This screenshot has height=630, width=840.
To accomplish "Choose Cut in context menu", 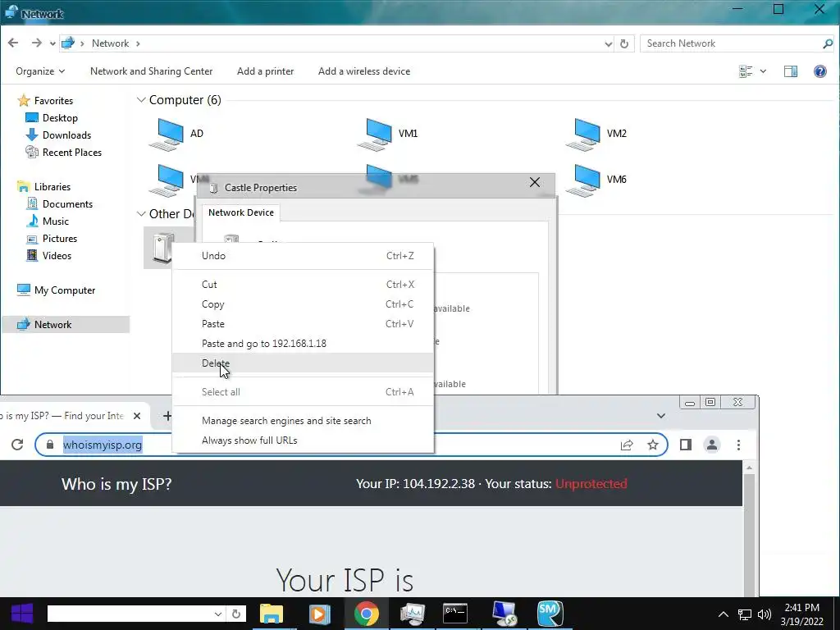I will (304, 285).
